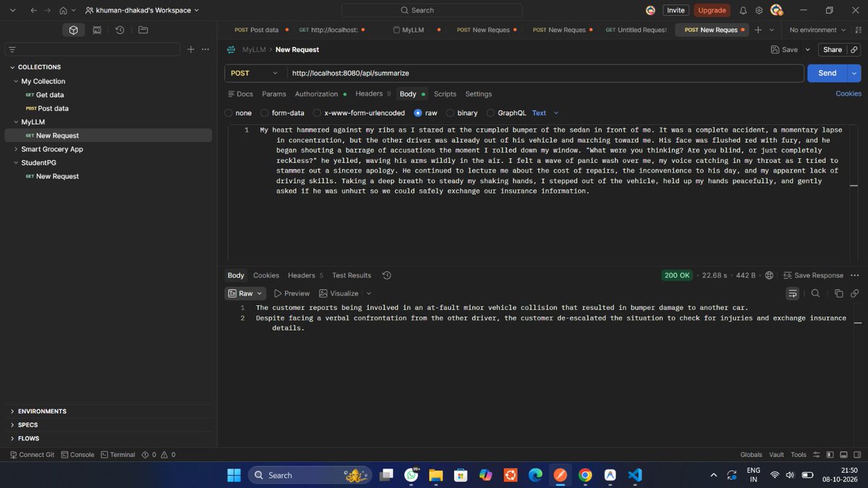This screenshot has height=488, width=868.
Task: Open Google Chrome from the taskbar
Action: point(585,475)
